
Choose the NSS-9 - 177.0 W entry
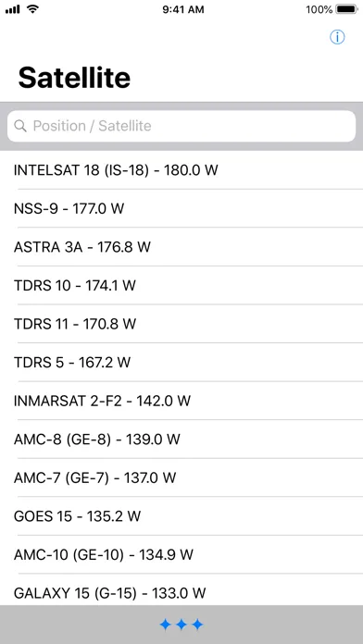click(181, 208)
